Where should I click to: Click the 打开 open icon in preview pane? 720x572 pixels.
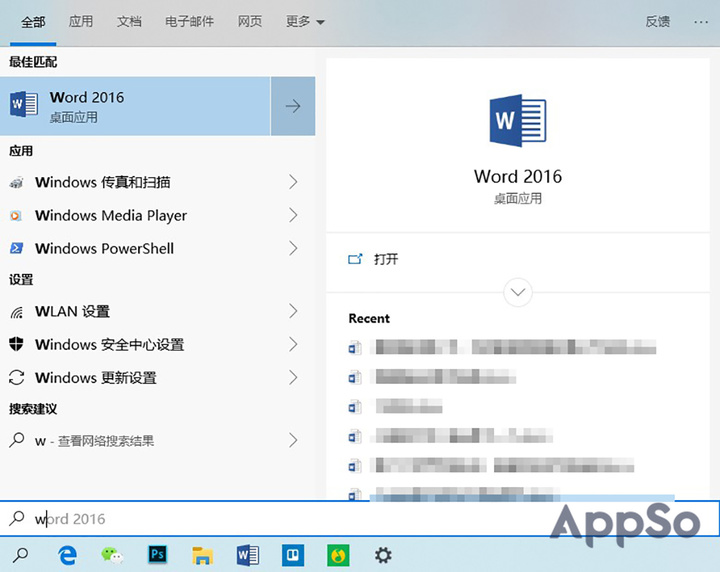pyautogui.click(x=355, y=259)
